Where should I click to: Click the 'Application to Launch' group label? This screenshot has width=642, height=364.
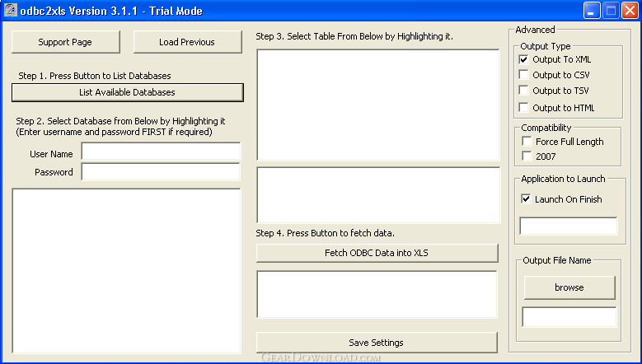coord(563,179)
